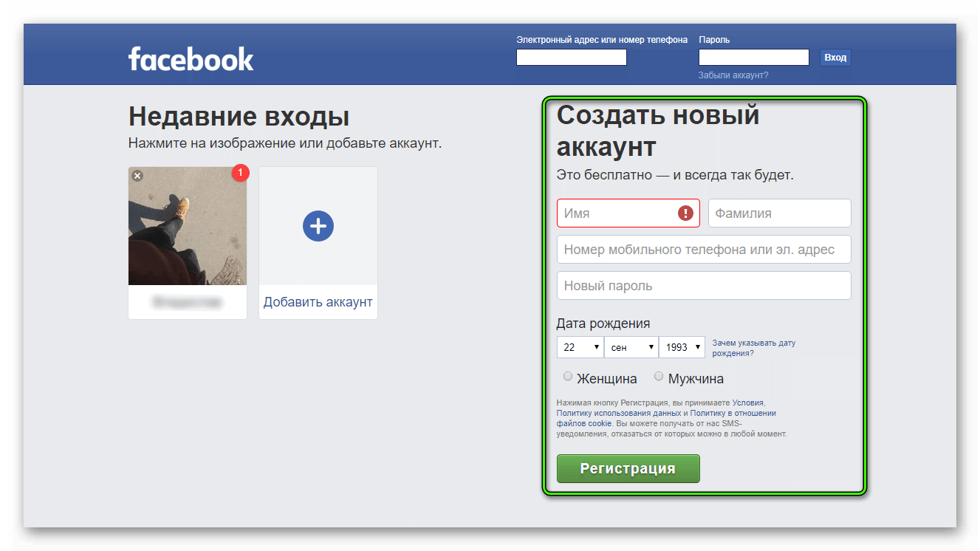Click the Недавние входы heading

coord(239,117)
